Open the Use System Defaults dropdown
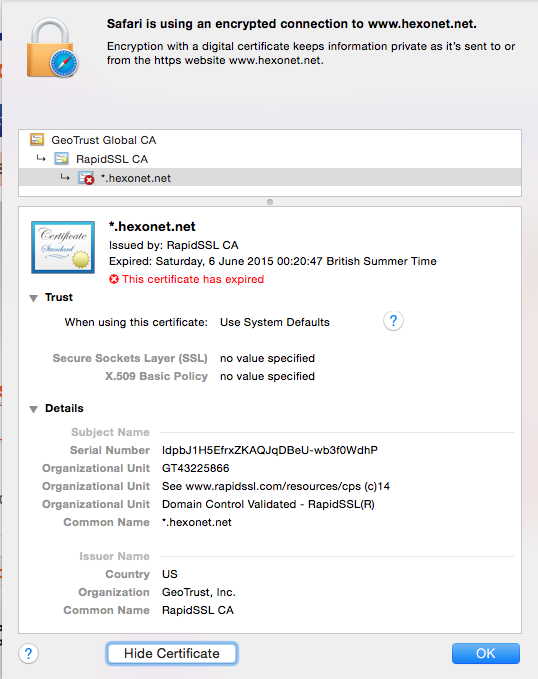Image resolution: width=538 pixels, height=679 pixels. [x=275, y=322]
